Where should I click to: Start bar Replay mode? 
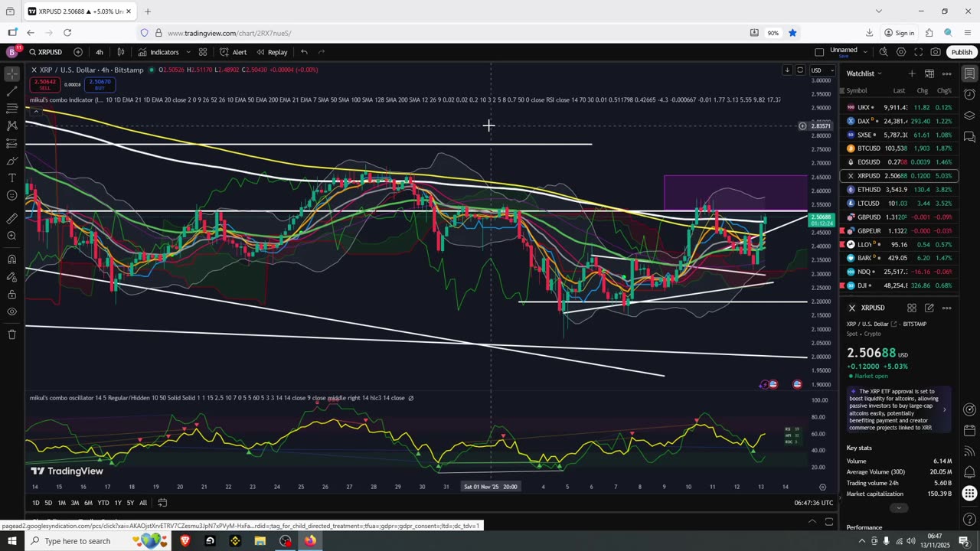[x=272, y=52]
